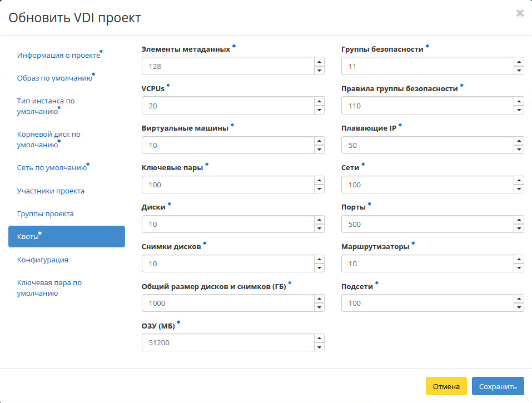The height and width of the screenshot is (403, 532).
Task: Increase ОЗУ (МБ) value with up arrow
Action: tap(319, 338)
